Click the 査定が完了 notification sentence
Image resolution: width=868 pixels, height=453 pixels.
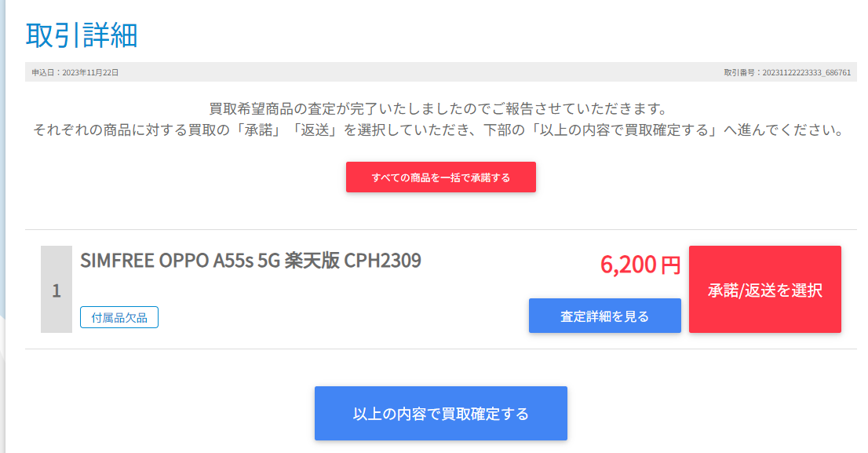click(439, 108)
